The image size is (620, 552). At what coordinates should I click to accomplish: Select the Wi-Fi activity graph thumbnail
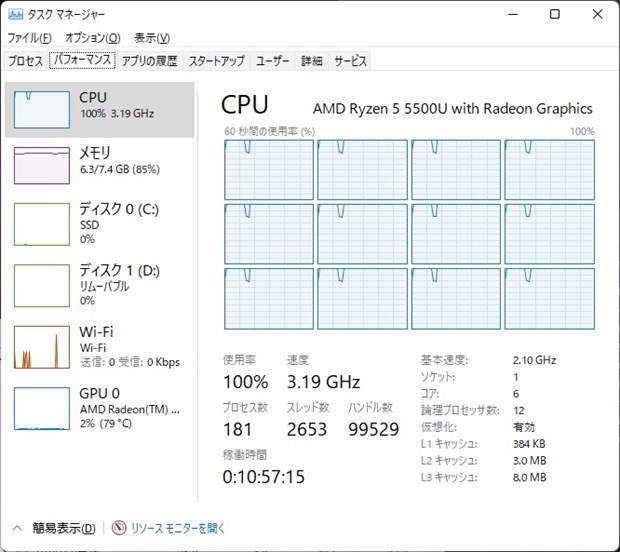[x=41, y=346]
